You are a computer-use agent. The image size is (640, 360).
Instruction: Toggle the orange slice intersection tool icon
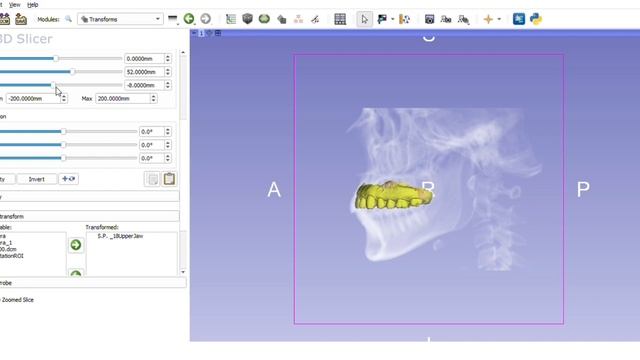coord(404,19)
